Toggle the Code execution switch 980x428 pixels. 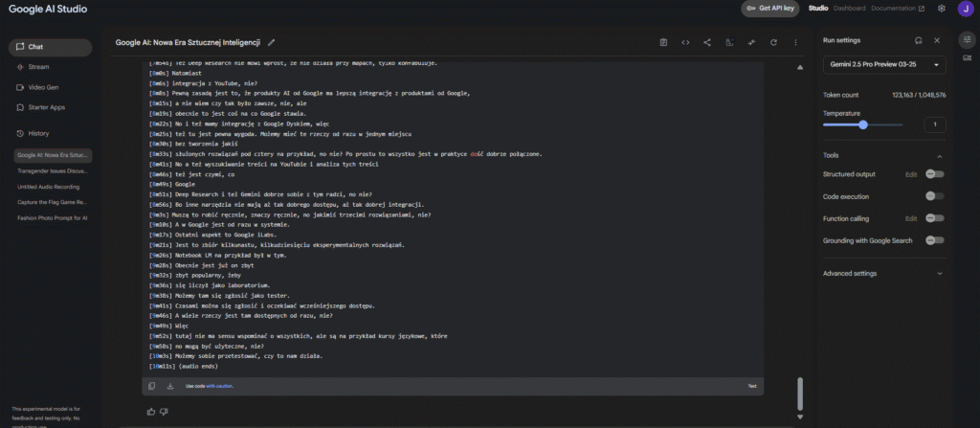pyautogui.click(x=934, y=196)
